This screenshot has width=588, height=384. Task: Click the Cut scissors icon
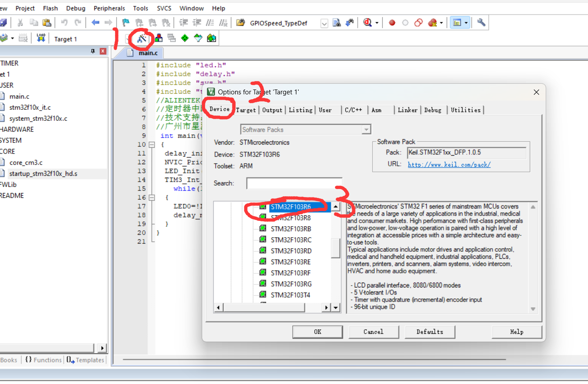coord(20,22)
